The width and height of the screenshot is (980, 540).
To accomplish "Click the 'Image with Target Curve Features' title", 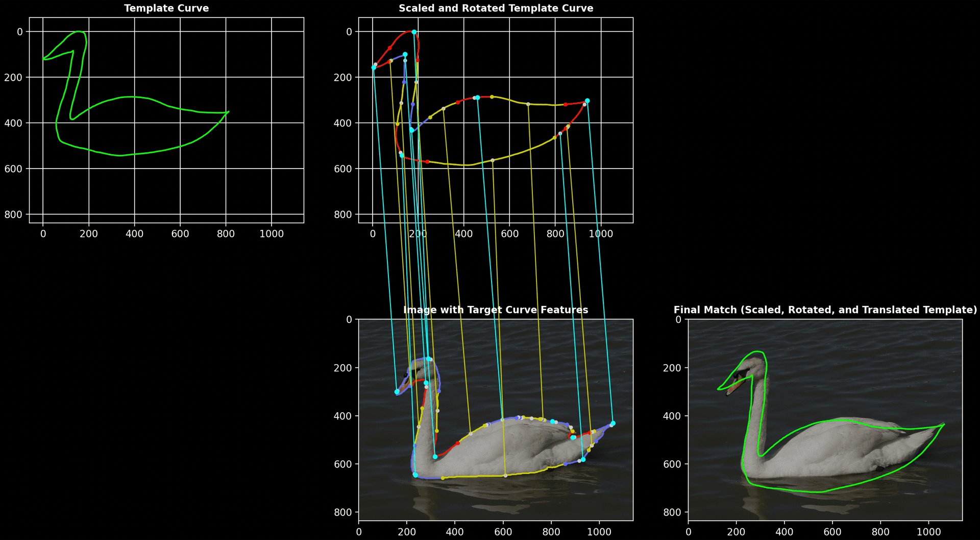I will tap(496, 310).
